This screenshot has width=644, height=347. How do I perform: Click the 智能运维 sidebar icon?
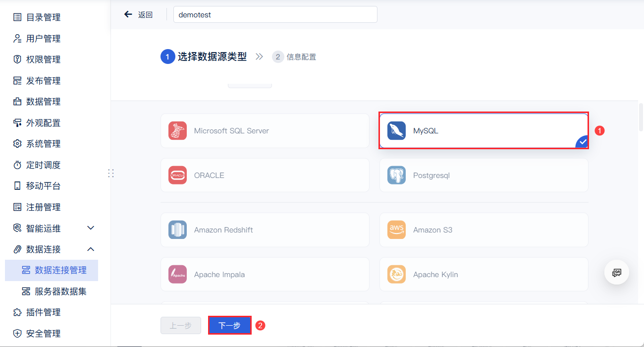17,228
